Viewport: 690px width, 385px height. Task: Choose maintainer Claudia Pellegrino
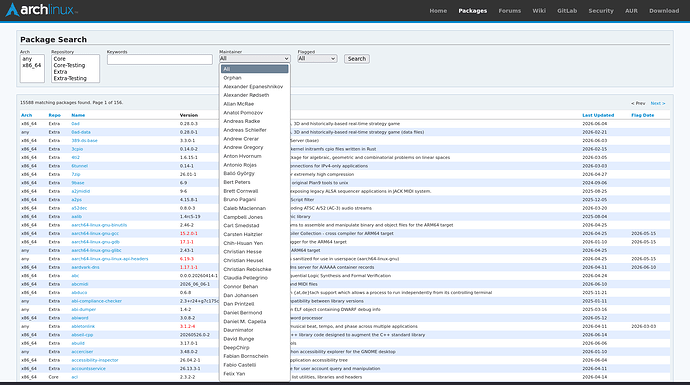pos(254,278)
